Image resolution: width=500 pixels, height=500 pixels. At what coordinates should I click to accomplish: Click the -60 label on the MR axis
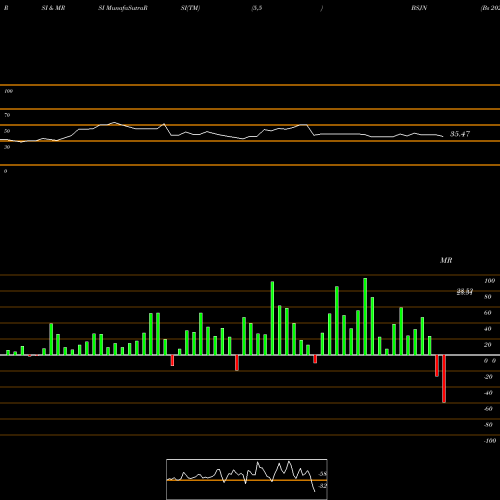(x=488, y=409)
